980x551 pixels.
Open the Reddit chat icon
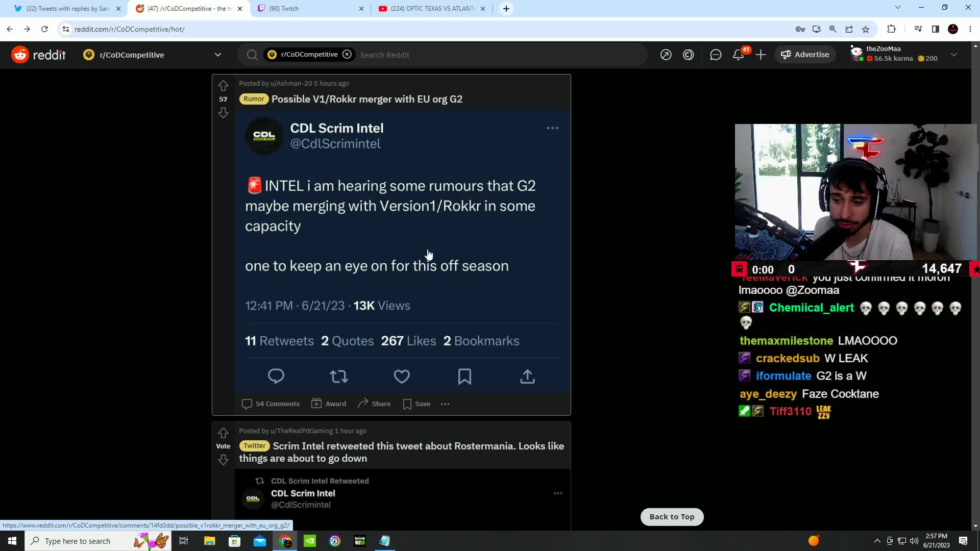click(716, 55)
